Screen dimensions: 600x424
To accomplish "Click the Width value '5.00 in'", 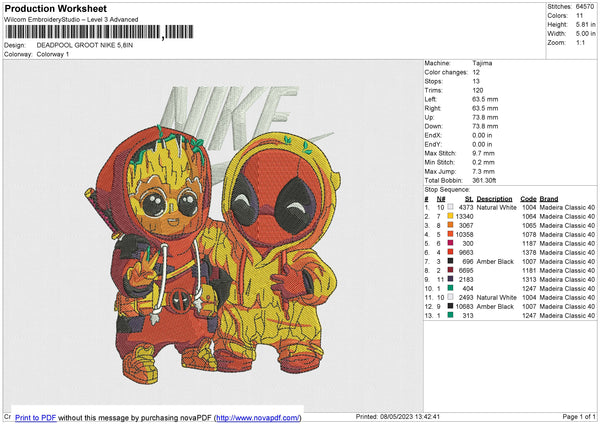I will [x=585, y=34].
